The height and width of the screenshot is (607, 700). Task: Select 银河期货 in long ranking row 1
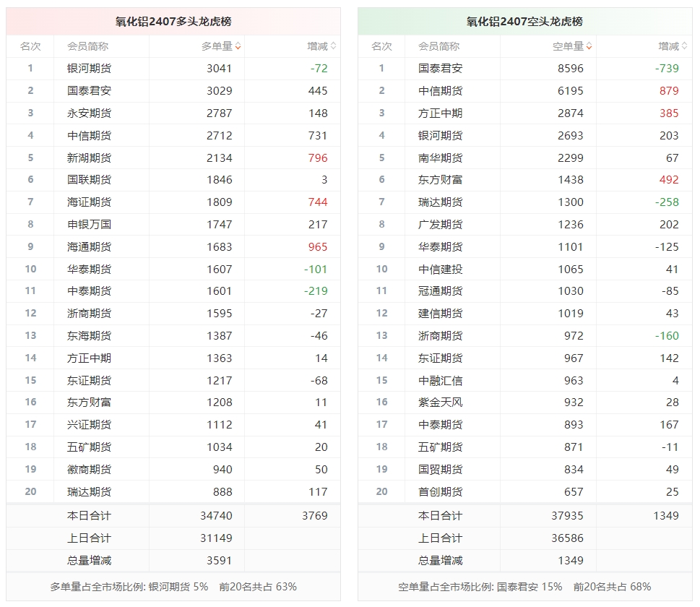[90, 69]
